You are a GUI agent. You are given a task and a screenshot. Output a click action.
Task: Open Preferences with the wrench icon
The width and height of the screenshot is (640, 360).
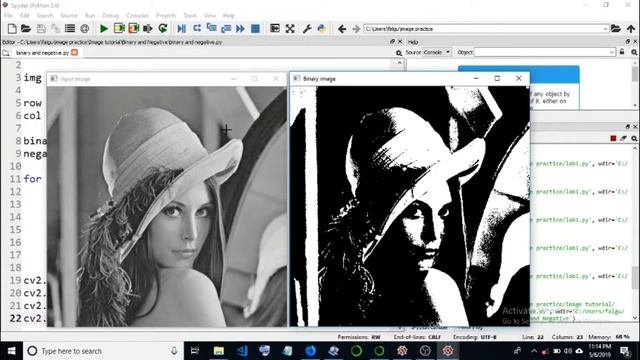307,29
